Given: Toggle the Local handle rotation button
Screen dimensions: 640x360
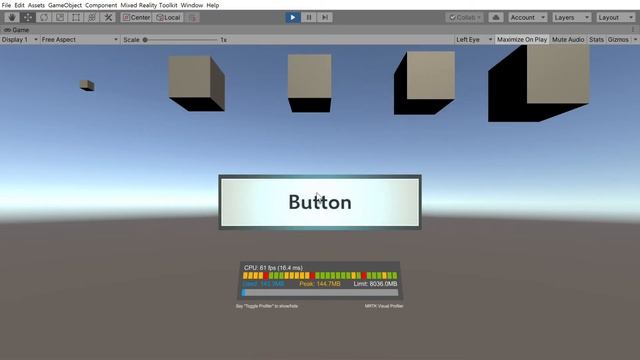Looking at the screenshot, I should coord(168,18).
